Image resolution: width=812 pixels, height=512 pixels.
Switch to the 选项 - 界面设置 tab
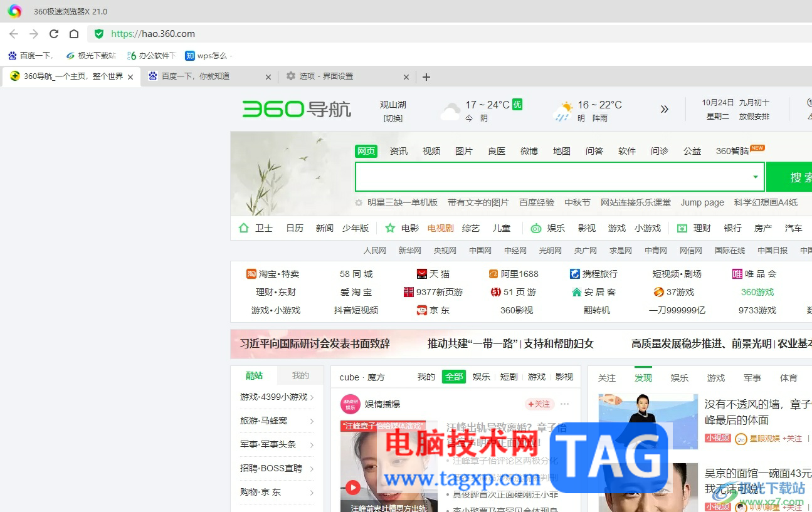(x=326, y=76)
